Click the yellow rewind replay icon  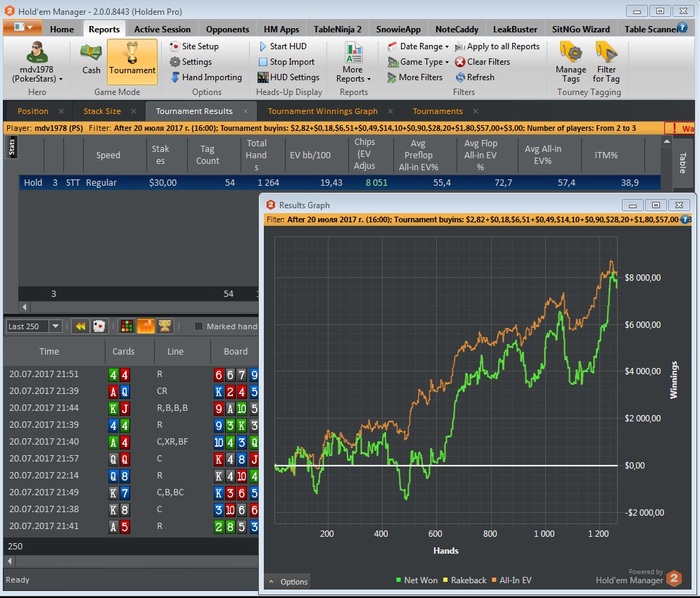click(x=80, y=326)
